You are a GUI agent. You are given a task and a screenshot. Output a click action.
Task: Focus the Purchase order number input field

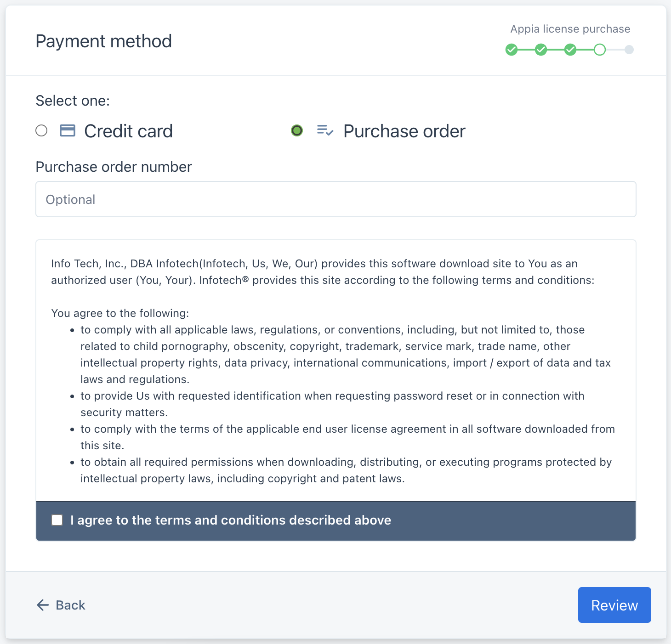[335, 199]
